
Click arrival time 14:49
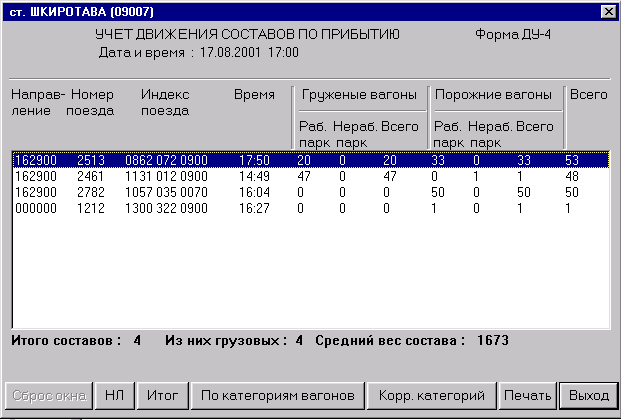254,176
